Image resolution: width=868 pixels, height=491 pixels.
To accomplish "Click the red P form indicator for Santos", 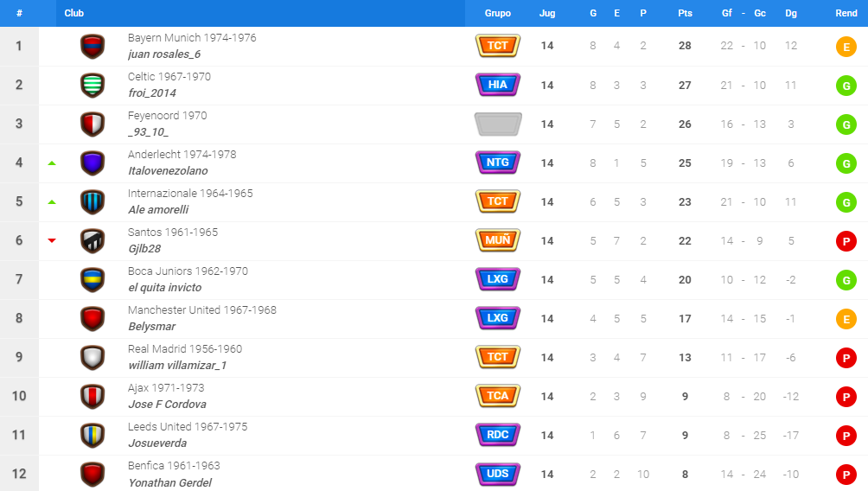I will [x=846, y=241].
